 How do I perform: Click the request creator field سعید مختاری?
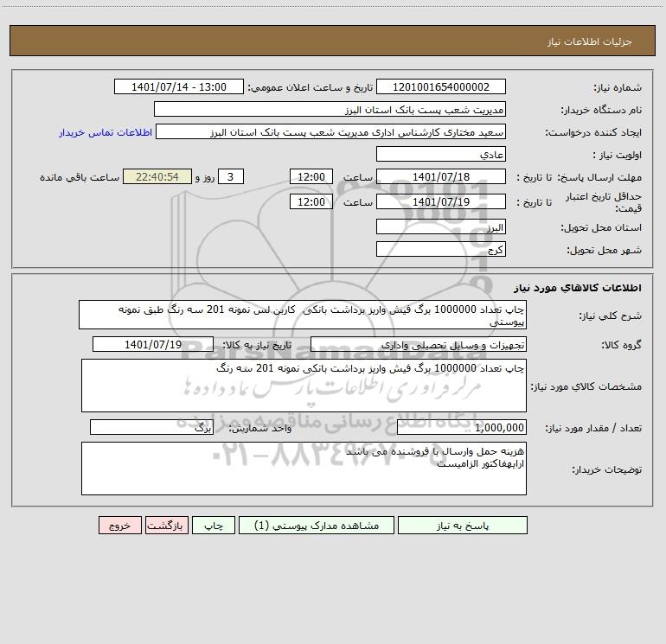coord(331,131)
